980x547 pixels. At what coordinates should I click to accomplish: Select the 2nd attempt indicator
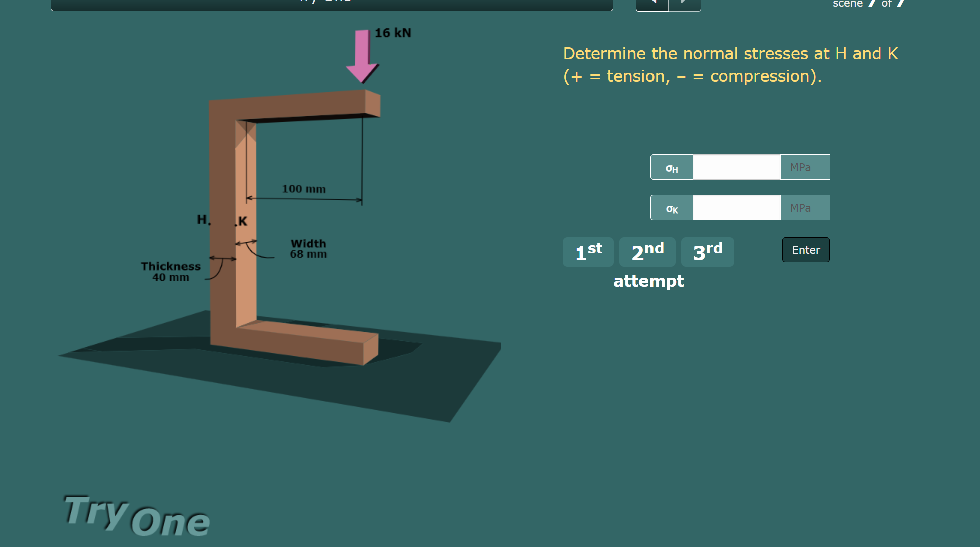[647, 252]
